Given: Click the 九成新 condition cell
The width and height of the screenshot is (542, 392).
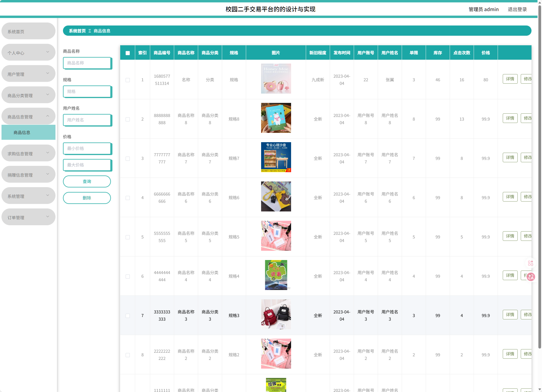Looking at the screenshot, I should pyautogui.click(x=318, y=80).
